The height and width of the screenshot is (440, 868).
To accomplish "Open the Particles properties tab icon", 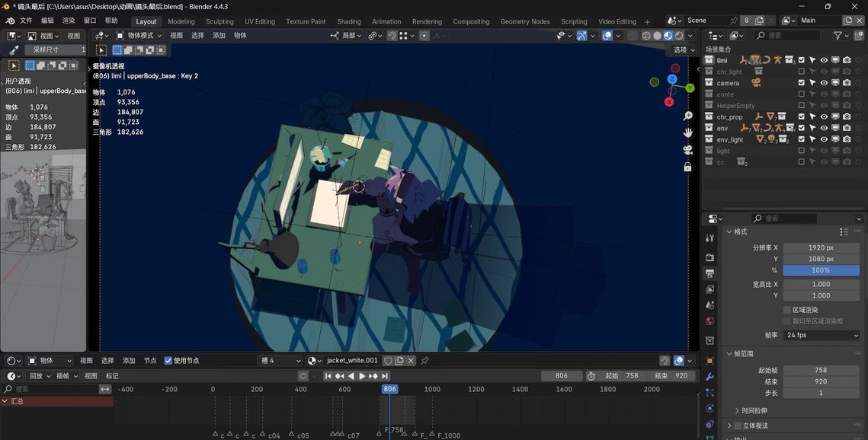I will (x=709, y=393).
